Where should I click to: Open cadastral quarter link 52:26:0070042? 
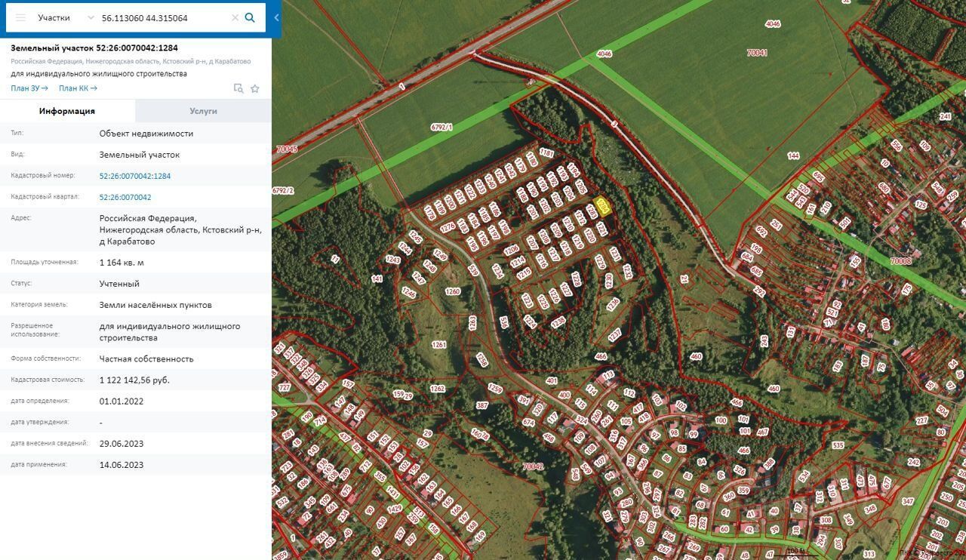point(125,197)
